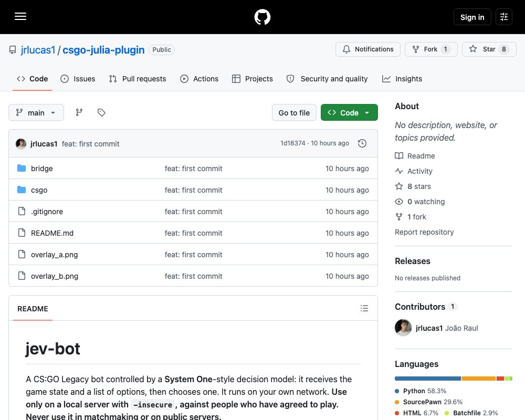The width and height of the screenshot is (525, 420).
Task: Open the bridge folder
Action: point(42,169)
